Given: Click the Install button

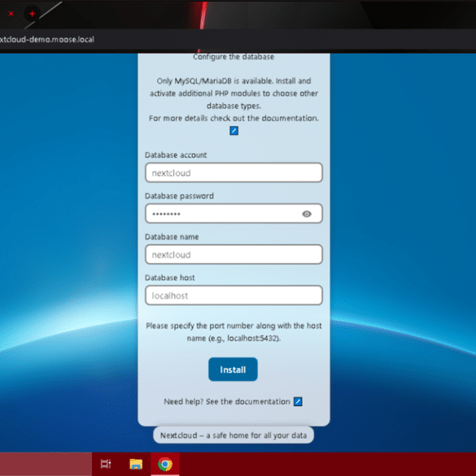Looking at the screenshot, I should 233,369.
